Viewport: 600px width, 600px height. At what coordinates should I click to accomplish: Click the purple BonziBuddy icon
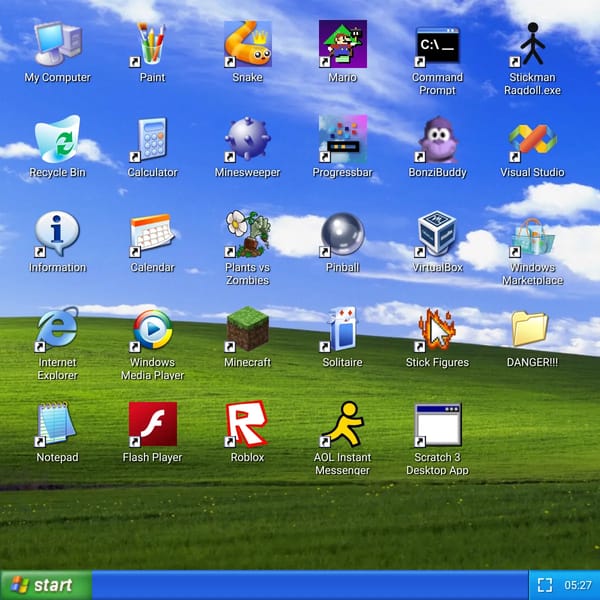437,139
